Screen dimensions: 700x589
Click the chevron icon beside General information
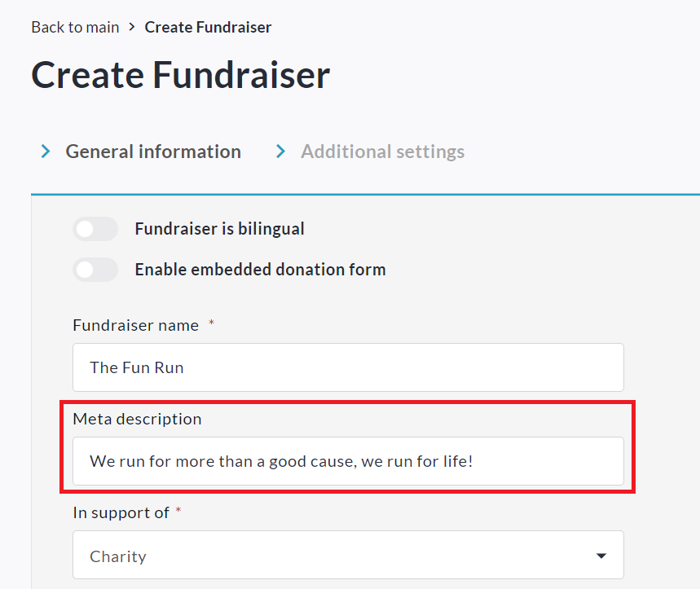(46, 152)
